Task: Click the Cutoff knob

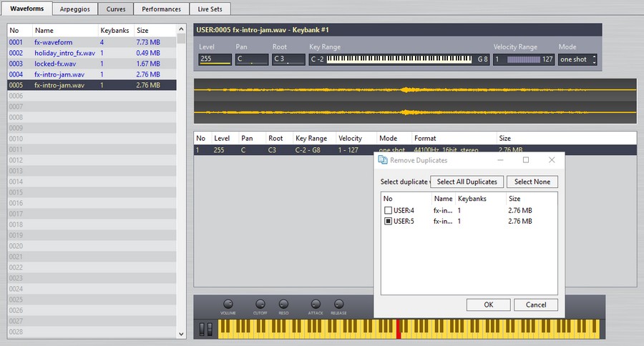Action: pos(260,304)
